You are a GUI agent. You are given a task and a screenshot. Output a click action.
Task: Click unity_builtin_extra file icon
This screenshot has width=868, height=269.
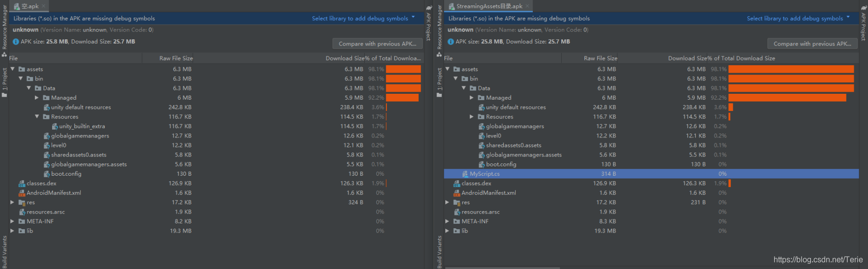[55, 126]
